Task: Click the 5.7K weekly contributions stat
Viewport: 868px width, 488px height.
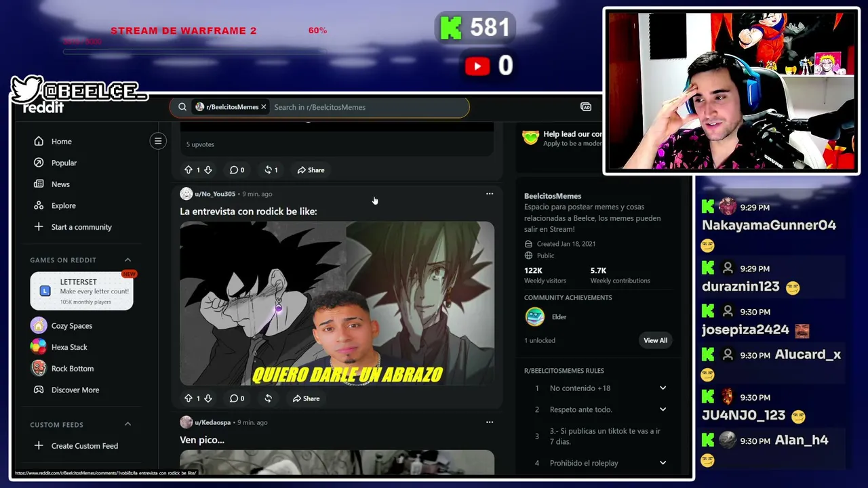Action: [x=620, y=275]
